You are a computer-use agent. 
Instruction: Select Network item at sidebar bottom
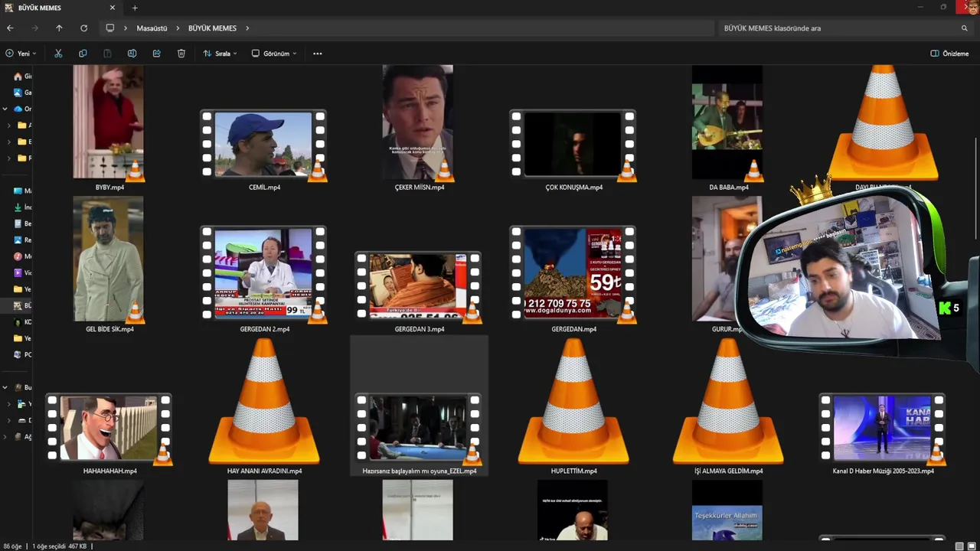coord(23,437)
